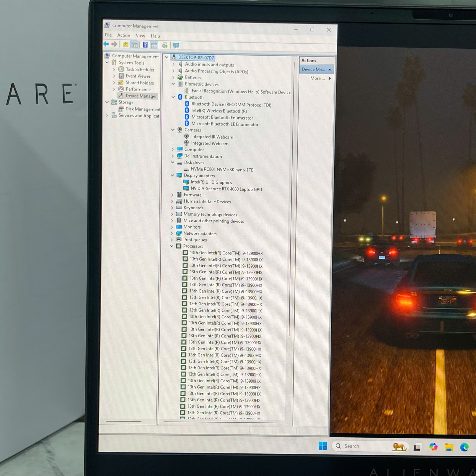Select Intel(R) Wireless Bluetooth(R) device
The width and height of the screenshot is (476, 476).
(219, 111)
